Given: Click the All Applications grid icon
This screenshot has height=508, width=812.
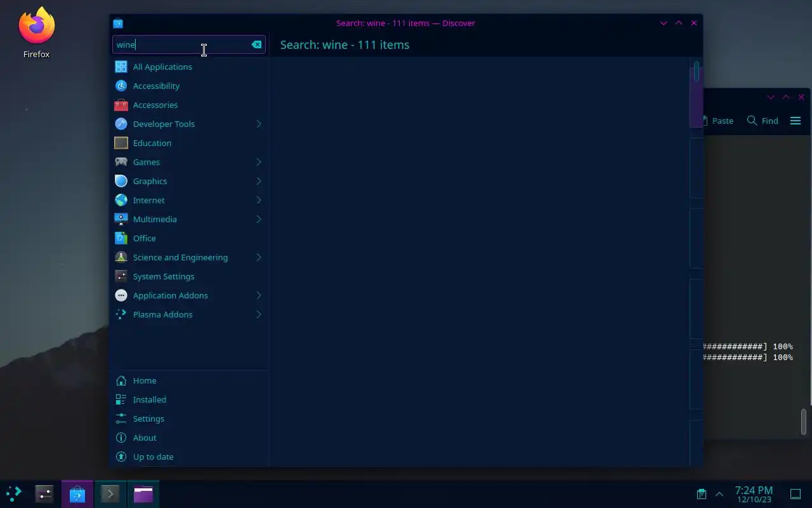Looking at the screenshot, I should pyautogui.click(x=121, y=67).
